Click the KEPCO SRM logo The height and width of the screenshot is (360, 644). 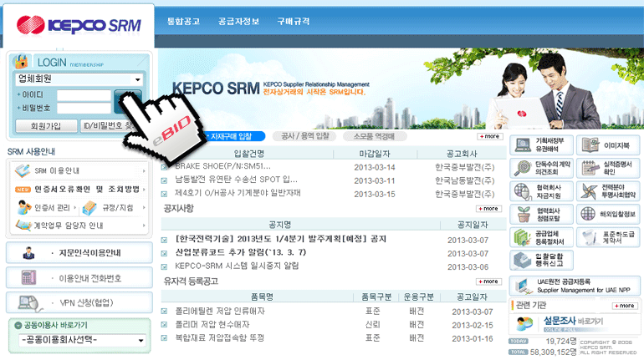pyautogui.click(x=79, y=25)
